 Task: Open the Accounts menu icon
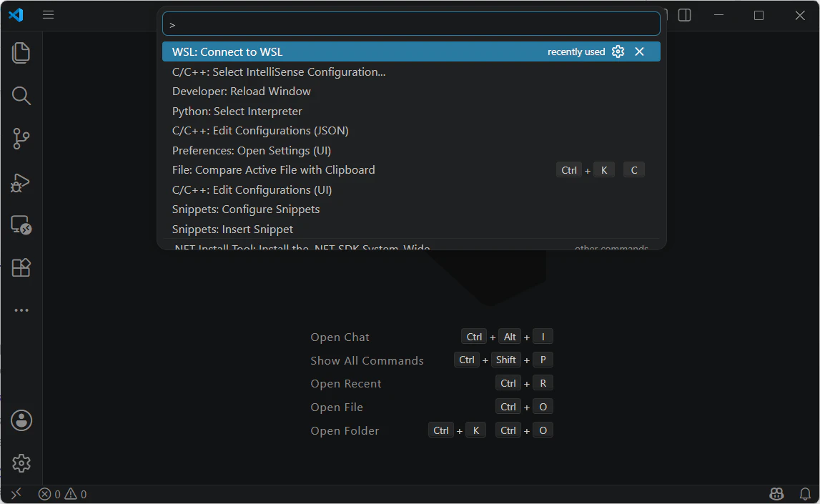coord(21,420)
